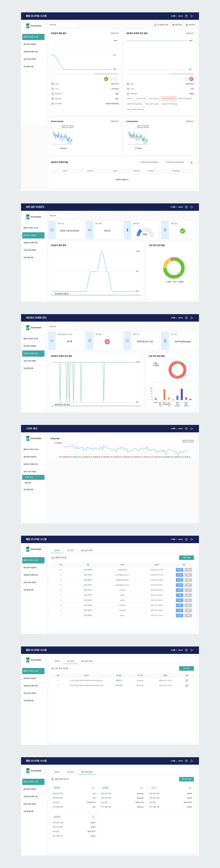This screenshot has width=220, height=868.
Task: Click help icon in 스마트 센서 header
Action: point(186,429)
